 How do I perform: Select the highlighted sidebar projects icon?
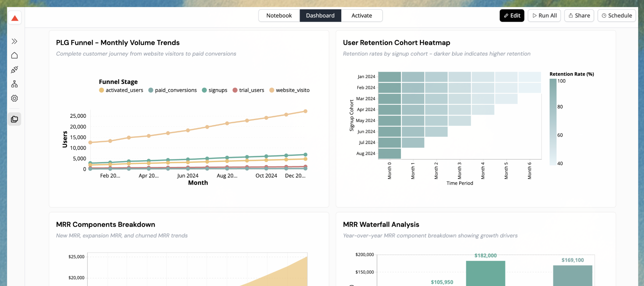point(15,119)
